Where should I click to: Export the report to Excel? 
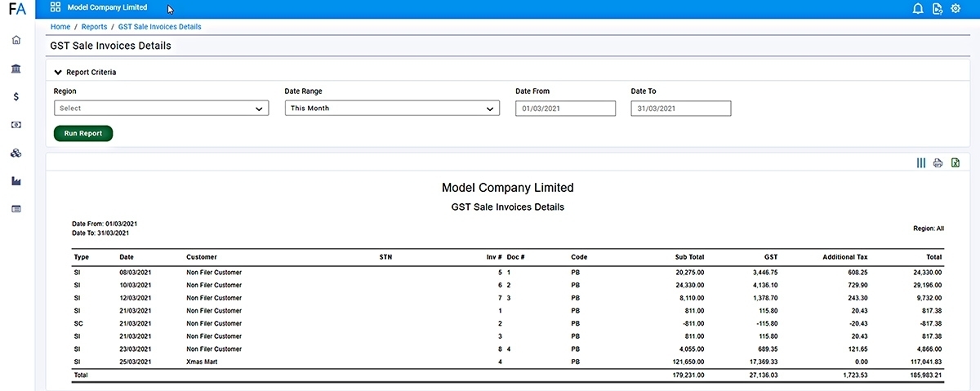(x=955, y=163)
